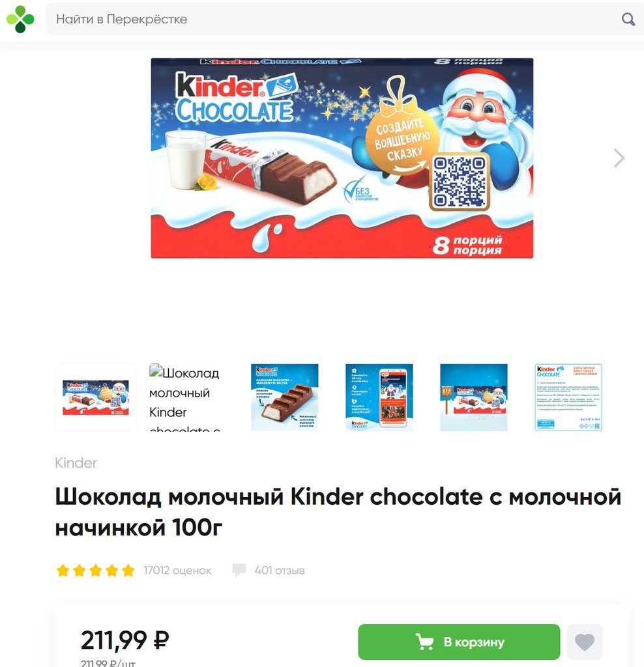
Task: Open the Kinder brand link
Action: [76, 462]
